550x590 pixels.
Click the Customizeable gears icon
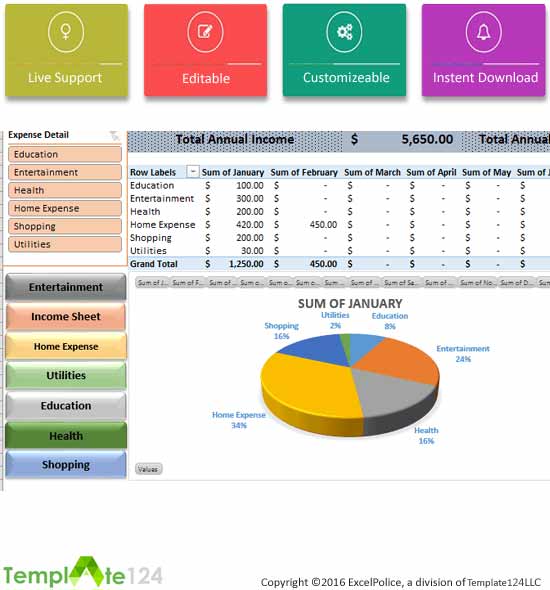[x=345, y=32]
